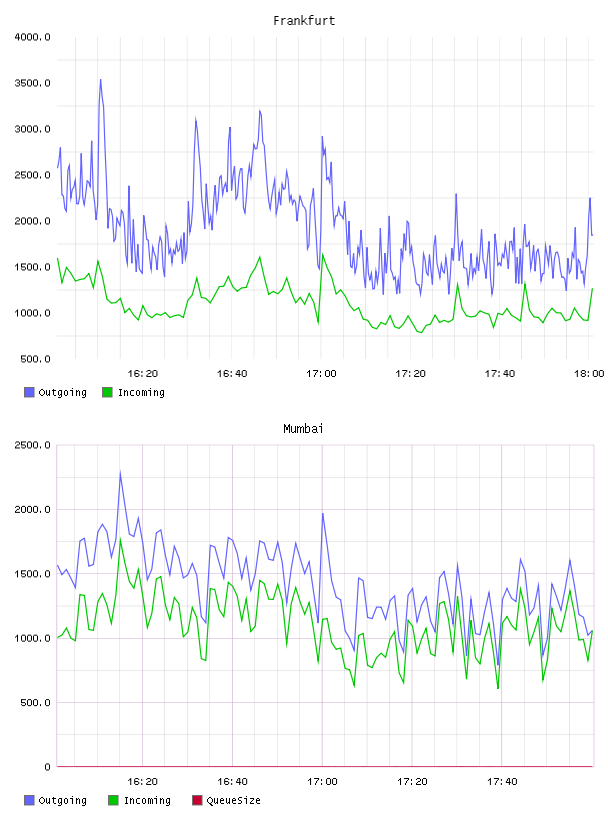Click the 1500.0 y-axis label on Mumbai chart

(32, 574)
